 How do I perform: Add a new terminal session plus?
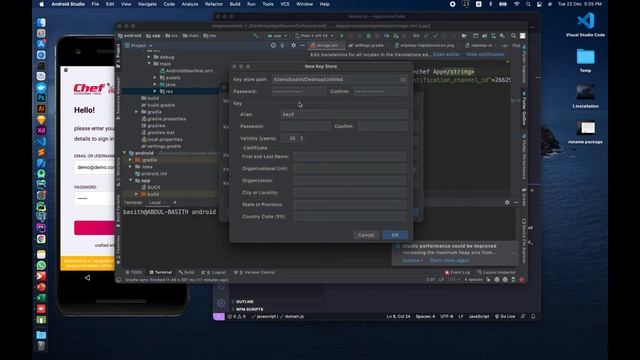175,202
